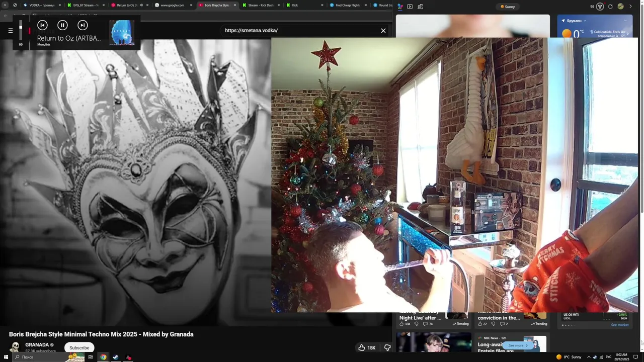Open the US Oil WTI stock row
This screenshot has height=362, width=644.
point(595,316)
